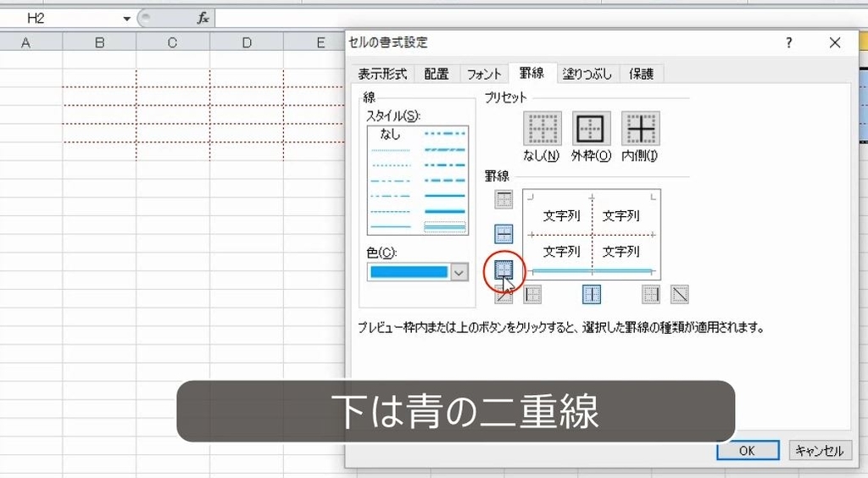Click the blue color swatch field

[x=409, y=272]
